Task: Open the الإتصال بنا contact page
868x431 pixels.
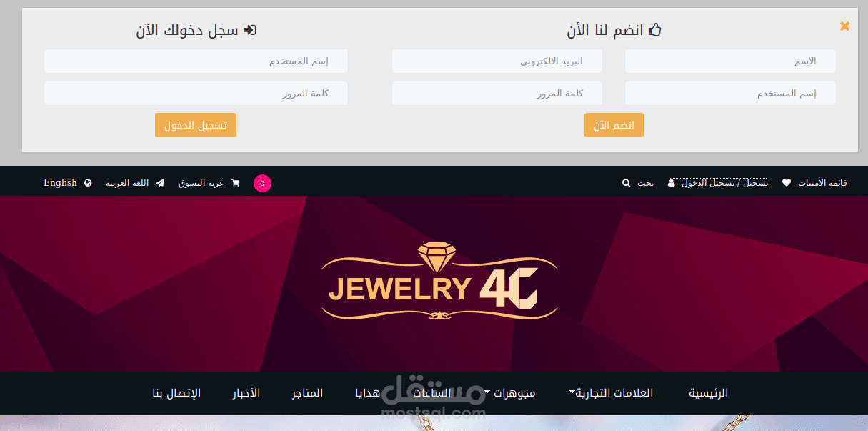Action: [176, 392]
